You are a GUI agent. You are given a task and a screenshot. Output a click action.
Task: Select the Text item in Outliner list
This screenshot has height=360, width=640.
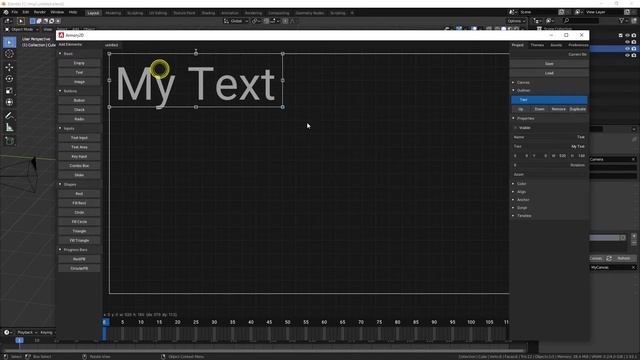(549, 100)
